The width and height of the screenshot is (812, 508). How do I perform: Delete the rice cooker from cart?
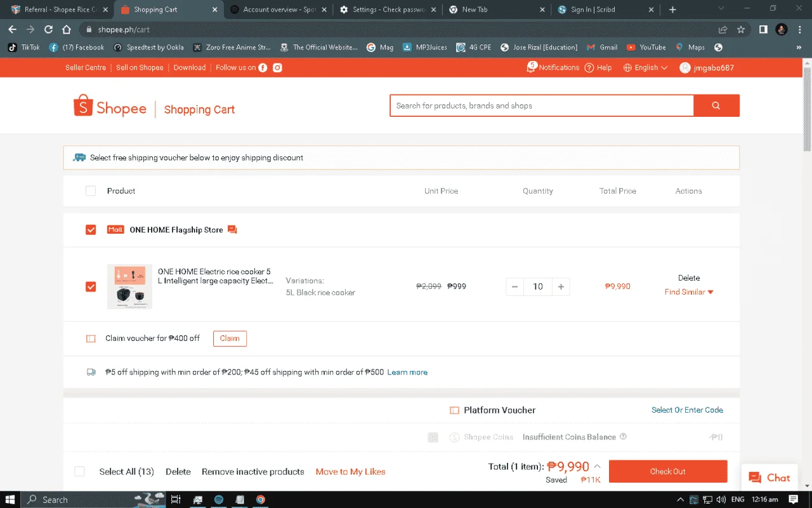(x=689, y=278)
